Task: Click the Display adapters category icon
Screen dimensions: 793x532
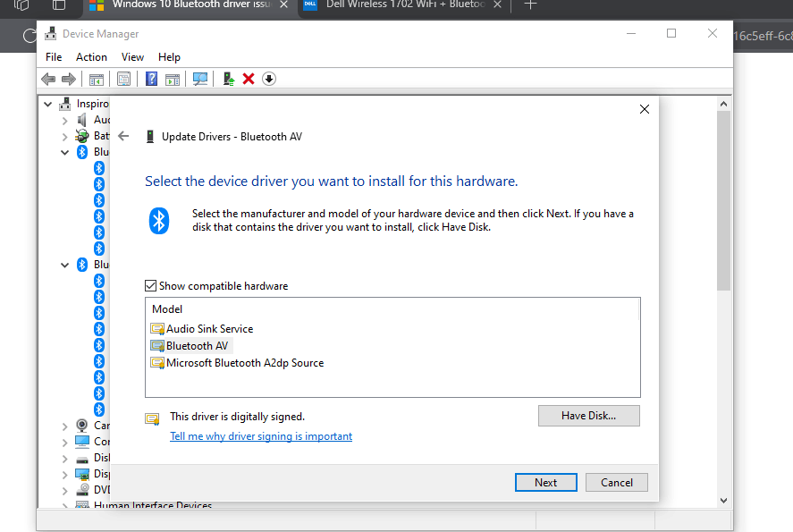Action: 82,474
